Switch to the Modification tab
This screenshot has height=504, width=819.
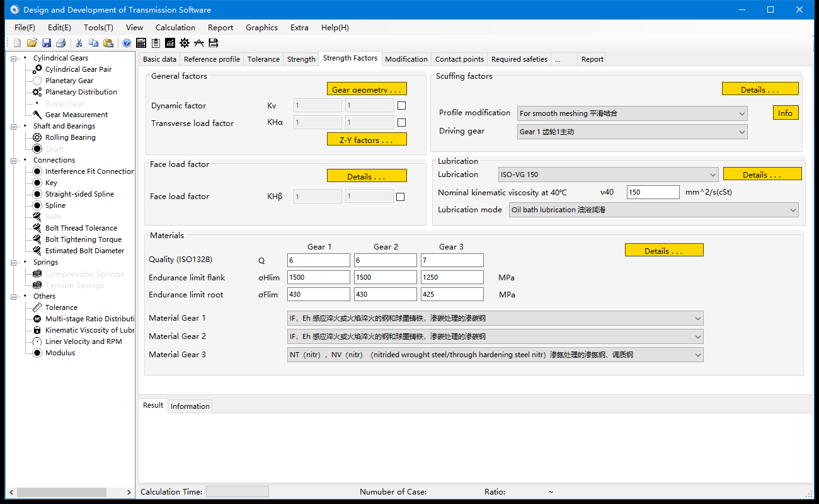(x=406, y=59)
